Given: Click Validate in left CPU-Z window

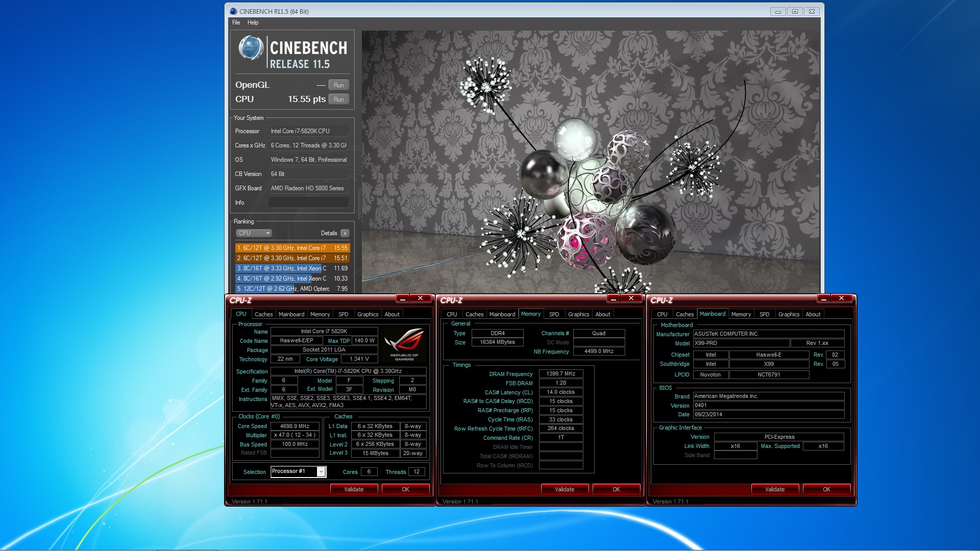Looking at the screenshot, I should coord(354,489).
